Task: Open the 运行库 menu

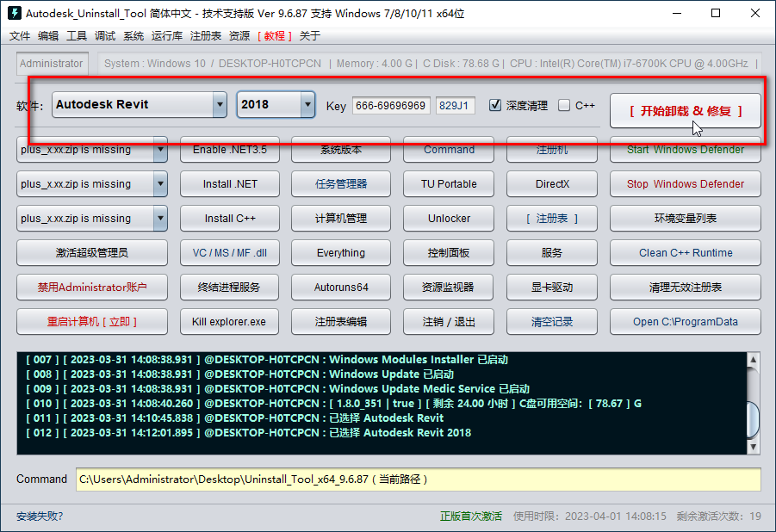Action: (167, 35)
